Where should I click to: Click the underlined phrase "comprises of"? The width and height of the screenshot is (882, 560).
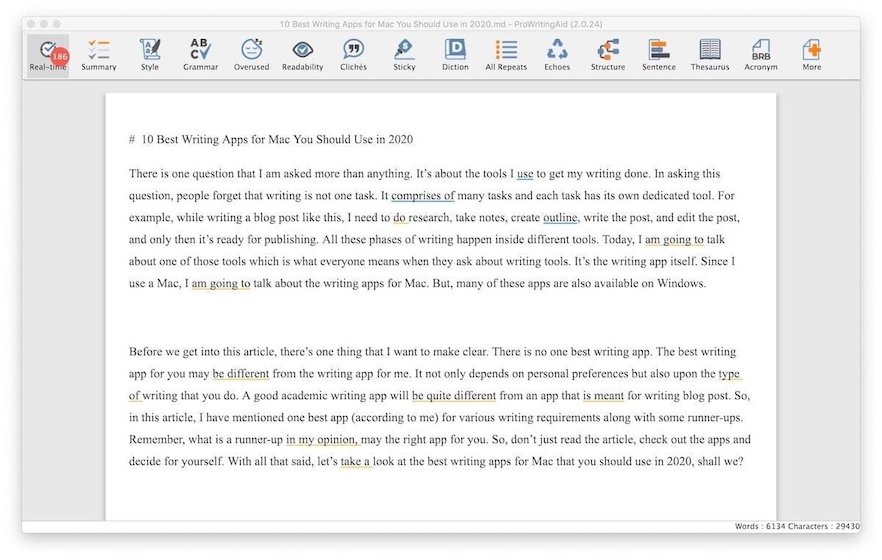(422, 196)
